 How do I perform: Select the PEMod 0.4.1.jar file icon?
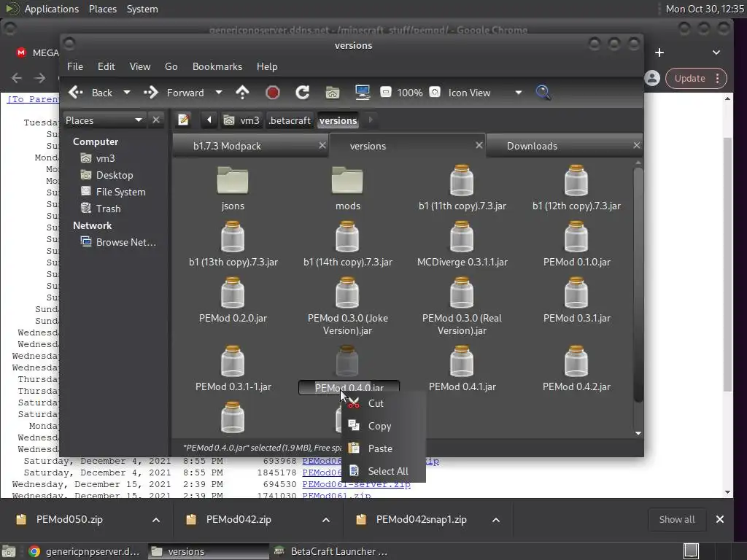462,361
